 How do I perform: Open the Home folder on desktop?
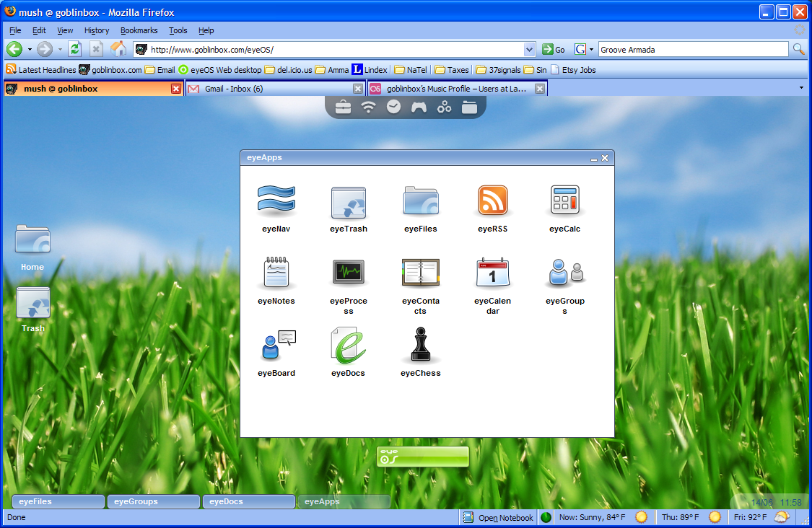click(x=32, y=241)
